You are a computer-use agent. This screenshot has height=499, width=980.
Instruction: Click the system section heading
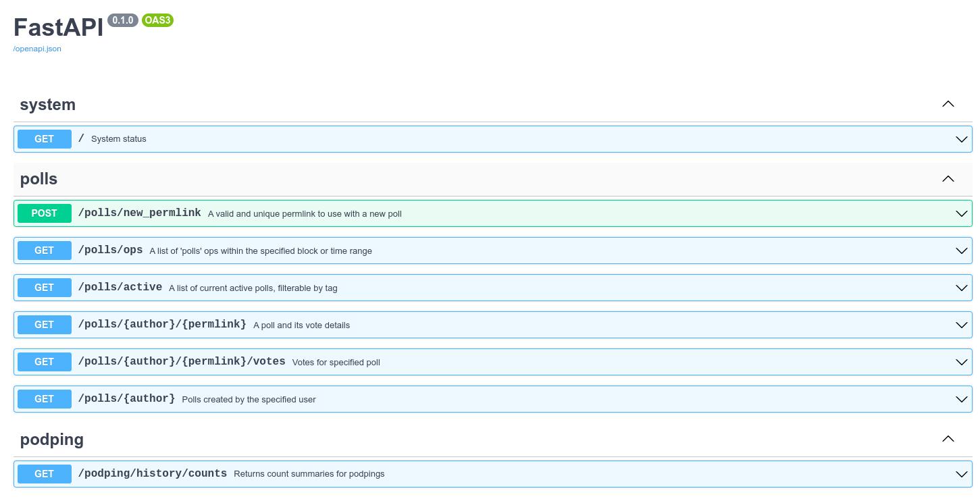(48, 105)
